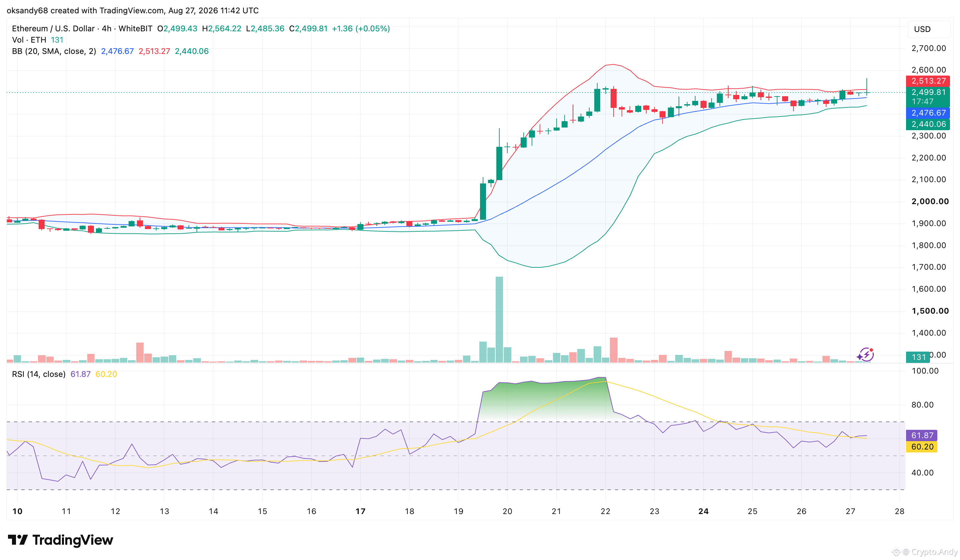Click date label 15 on time axis
960x560 pixels.
pyautogui.click(x=262, y=511)
